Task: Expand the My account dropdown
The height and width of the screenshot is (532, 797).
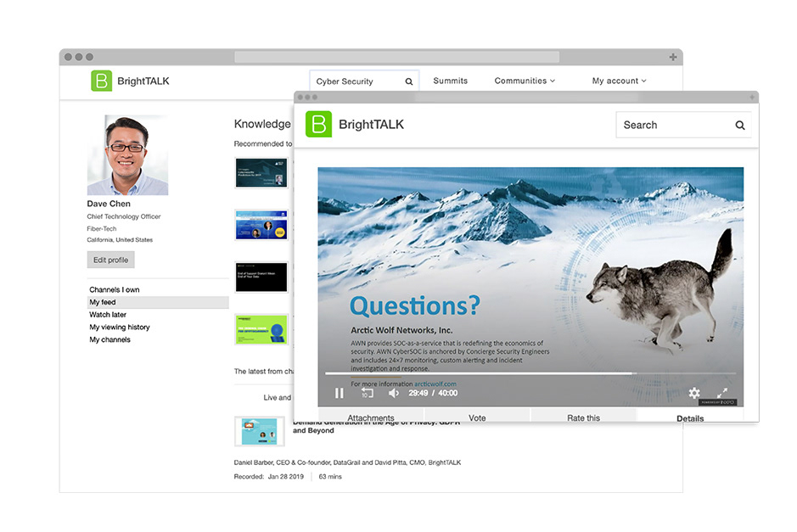Action: [x=619, y=81]
